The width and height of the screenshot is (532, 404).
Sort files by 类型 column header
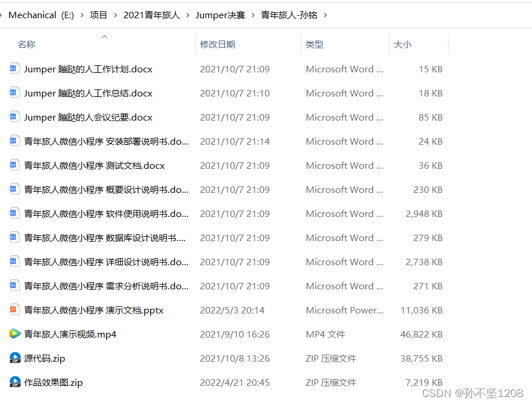(314, 45)
